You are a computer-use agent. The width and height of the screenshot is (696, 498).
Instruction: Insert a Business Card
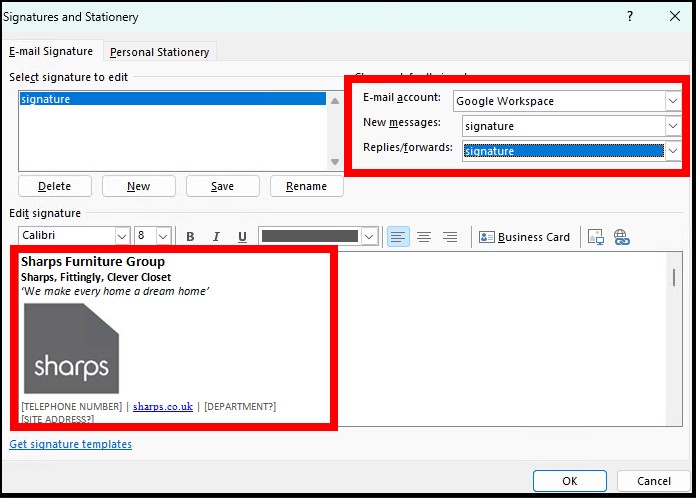click(x=524, y=237)
